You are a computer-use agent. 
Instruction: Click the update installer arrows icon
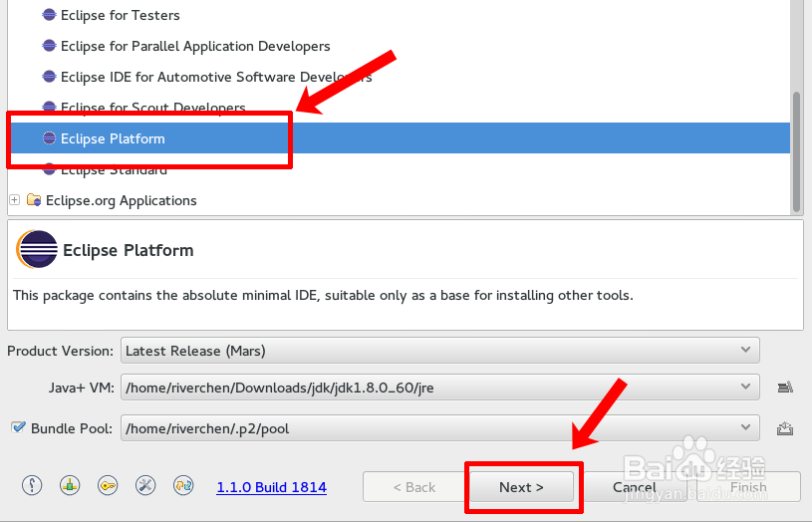coord(183,486)
